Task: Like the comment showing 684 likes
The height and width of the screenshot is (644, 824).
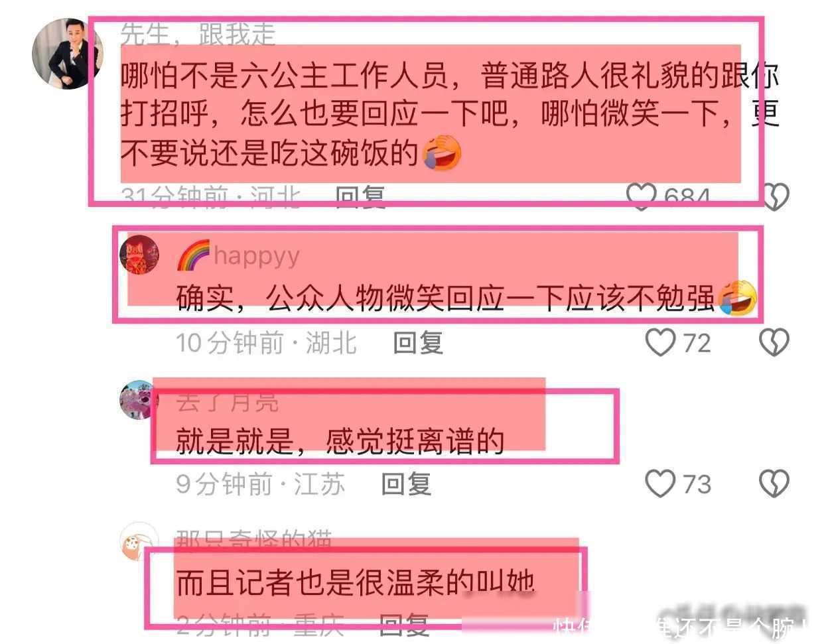Action: tap(641, 196)
